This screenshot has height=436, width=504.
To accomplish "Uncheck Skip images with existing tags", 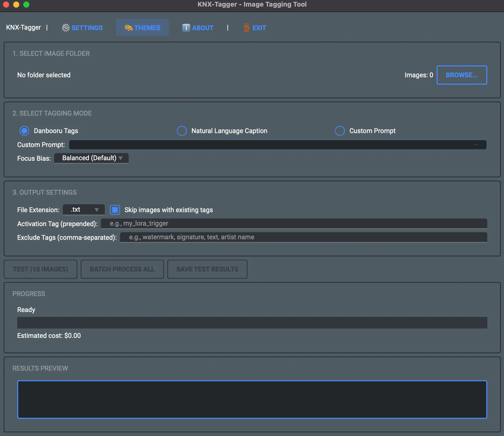I will 115,210.
